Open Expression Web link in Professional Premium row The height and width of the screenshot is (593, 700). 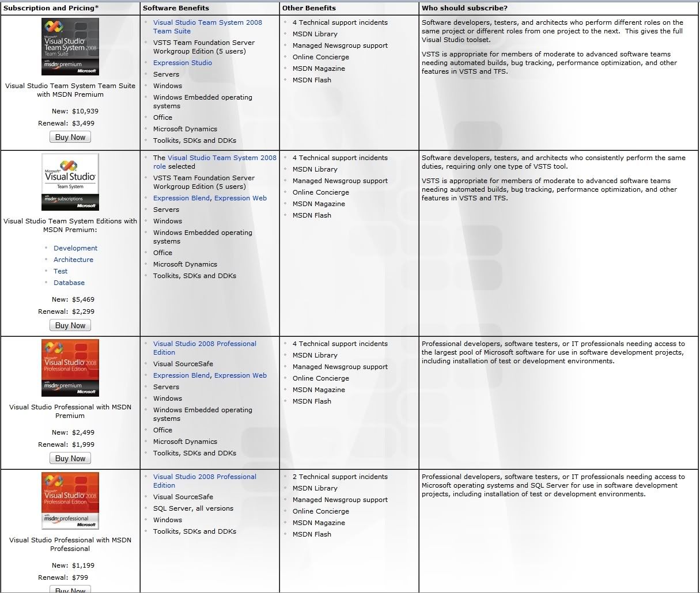coord(240,375)
